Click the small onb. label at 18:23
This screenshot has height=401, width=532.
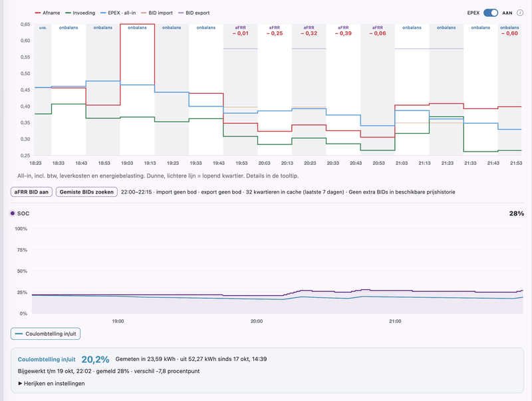(x=43, y=28)
